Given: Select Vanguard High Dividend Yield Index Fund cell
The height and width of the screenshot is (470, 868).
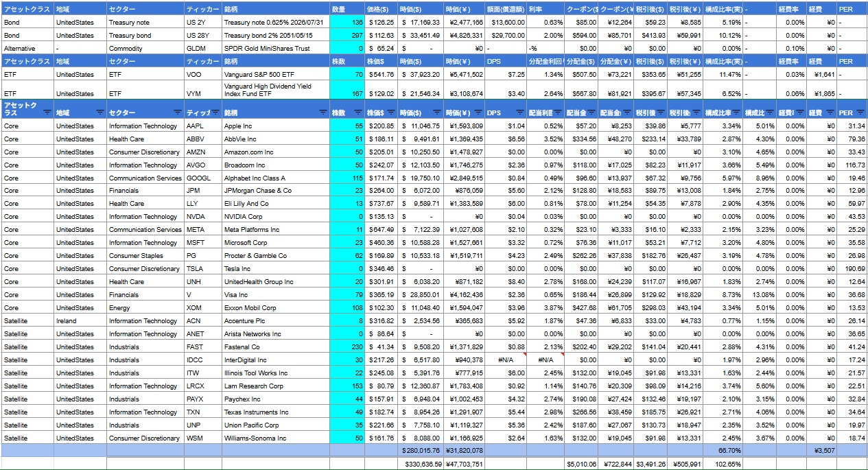Looking at the screenshot, I should tap(276, 90).
